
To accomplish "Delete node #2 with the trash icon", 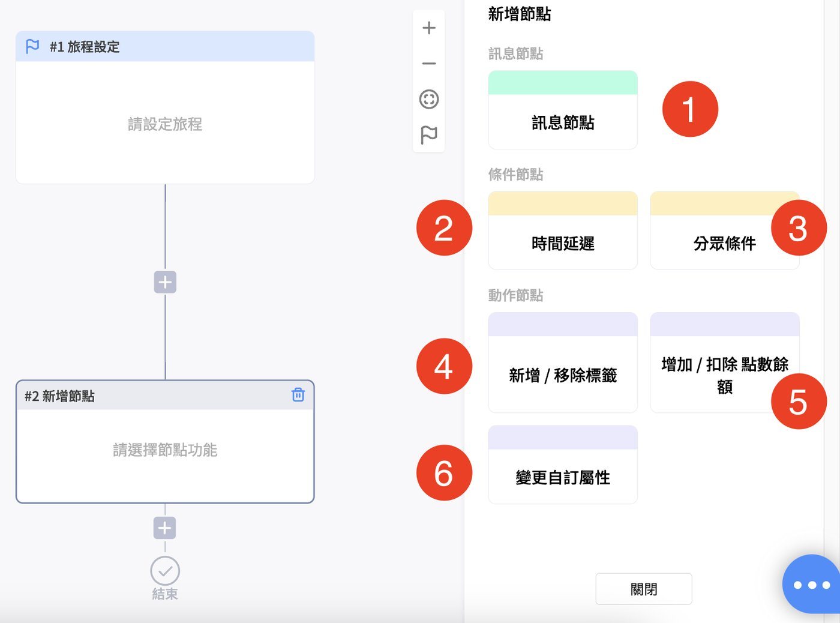I will [x=298, y=394].
